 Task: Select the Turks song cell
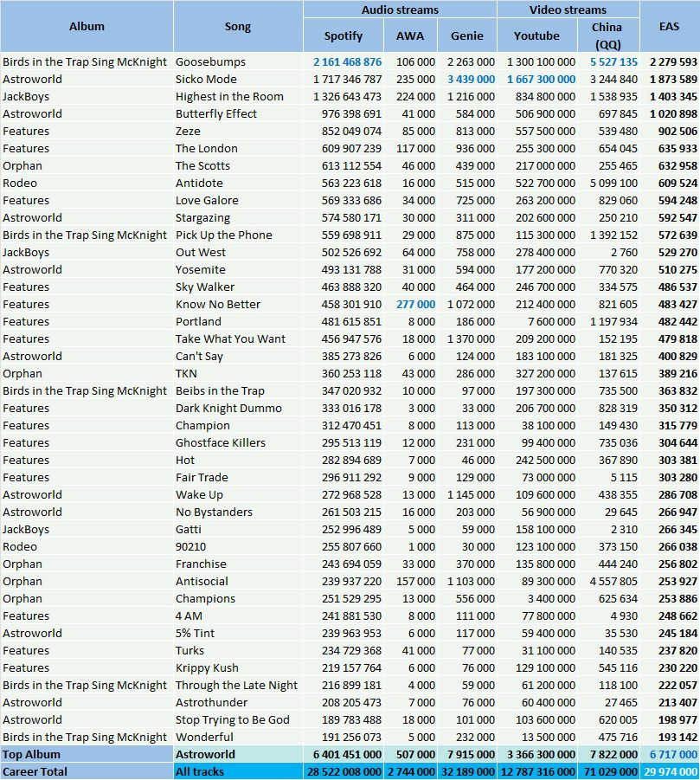(x=238, y=651)
